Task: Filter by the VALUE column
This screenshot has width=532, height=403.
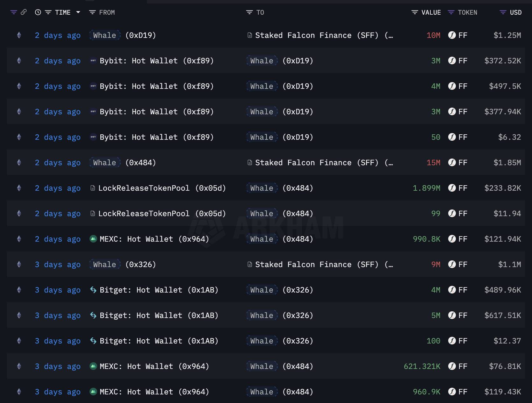Action: [414, 12]
